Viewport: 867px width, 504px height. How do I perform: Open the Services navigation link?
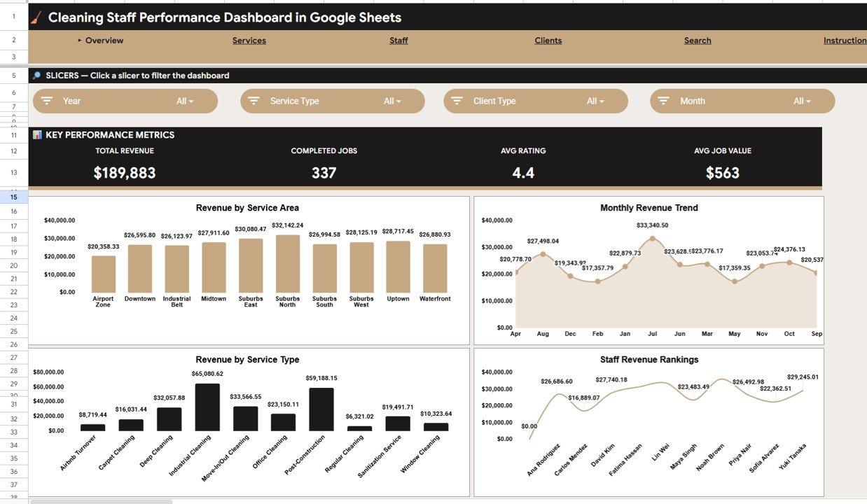tap(249, 41)
